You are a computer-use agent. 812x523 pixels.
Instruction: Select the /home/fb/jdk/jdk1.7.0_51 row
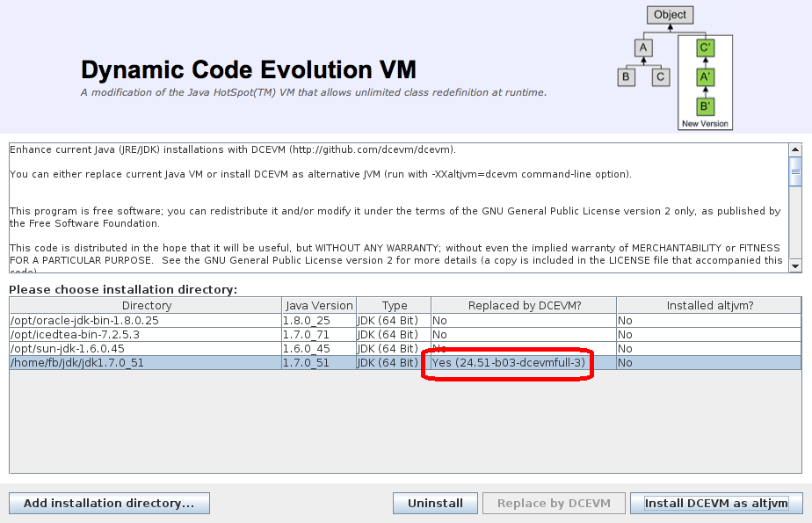[x=405, y=362]
